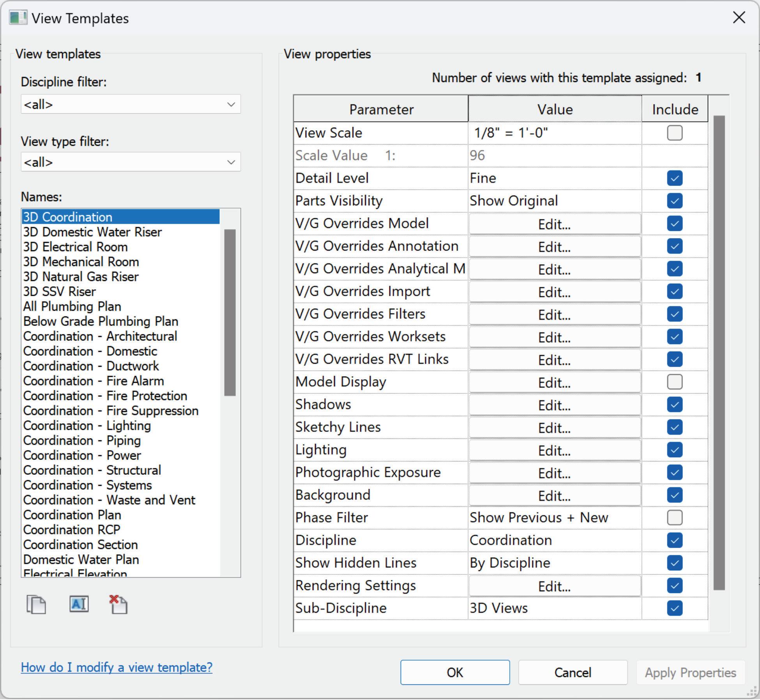Screen dimensions: 760x700
Task: Click the names list vertical scrollbar
Action: pyautogui.click(x=230, y=312)
